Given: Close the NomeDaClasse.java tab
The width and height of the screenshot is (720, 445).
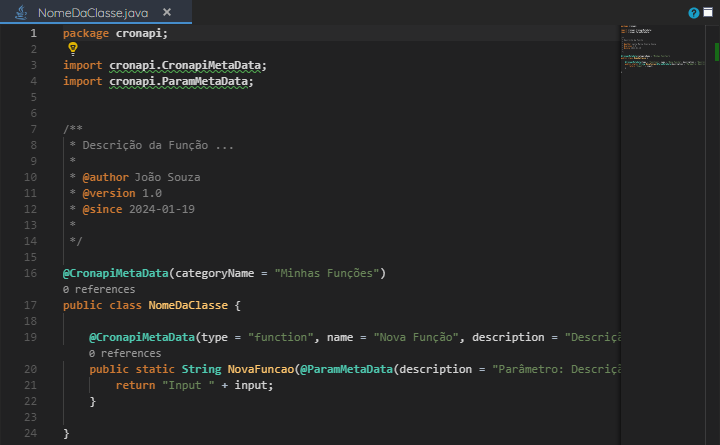Looking at the screenshot, I should pos(167,12).
